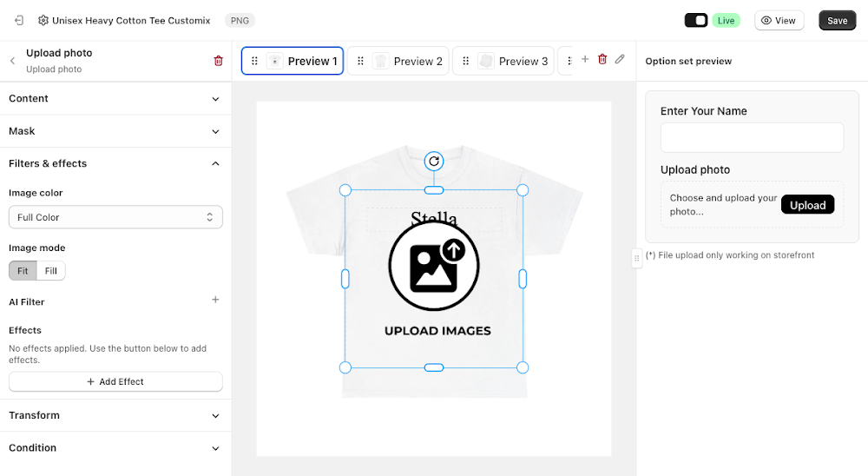Screen dimensions: 868x476
Task: Save the product customization
Action: coord(837,21)
